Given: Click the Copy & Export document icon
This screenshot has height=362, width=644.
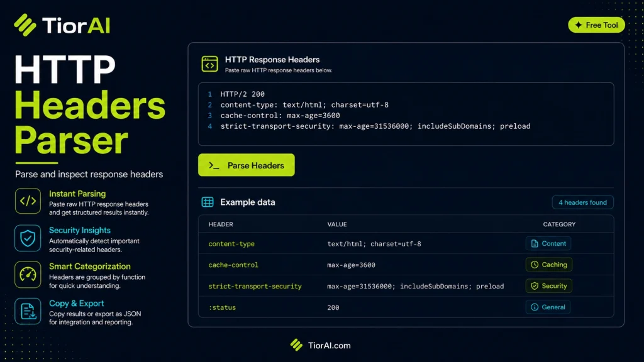Looking at the screenshot, I should coord(28,311).
